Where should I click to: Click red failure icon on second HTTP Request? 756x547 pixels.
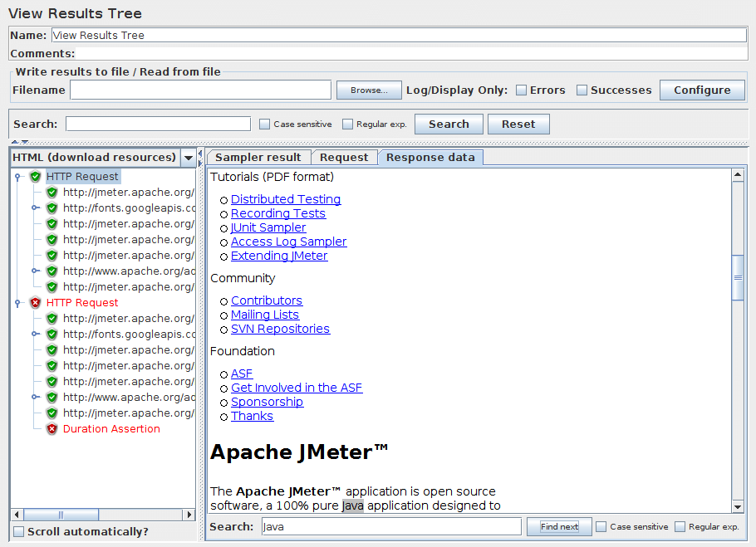coord(35,302)
